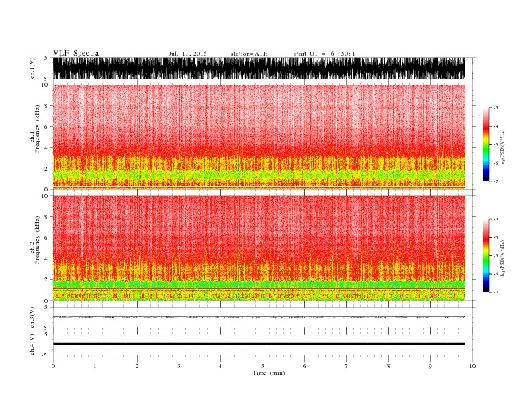Screen dimensions: 532x411
Task: Click the "ch.2 Frequency (kHz)" axis label
Action: pos(36,240)
